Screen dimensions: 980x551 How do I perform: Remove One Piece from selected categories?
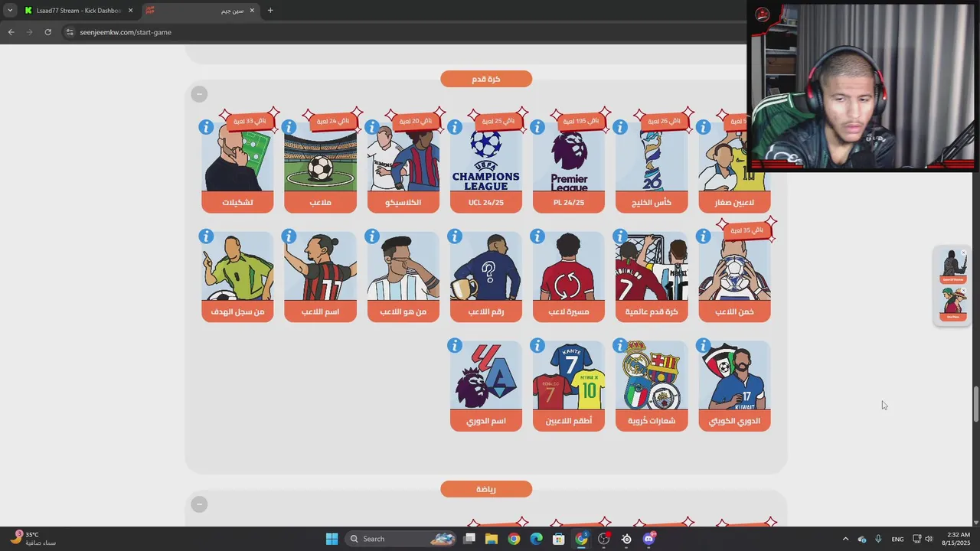pos(962,289)
